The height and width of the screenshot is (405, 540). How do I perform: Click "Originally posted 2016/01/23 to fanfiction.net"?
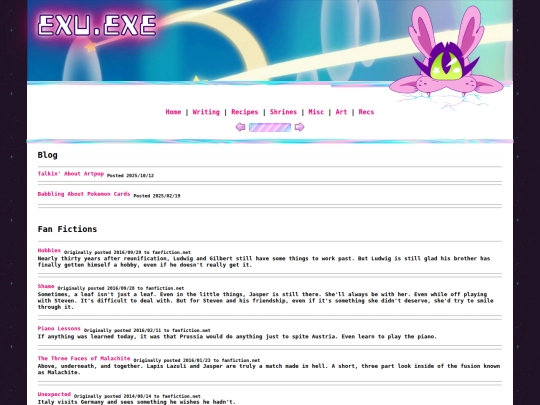(x=197, y=360)
